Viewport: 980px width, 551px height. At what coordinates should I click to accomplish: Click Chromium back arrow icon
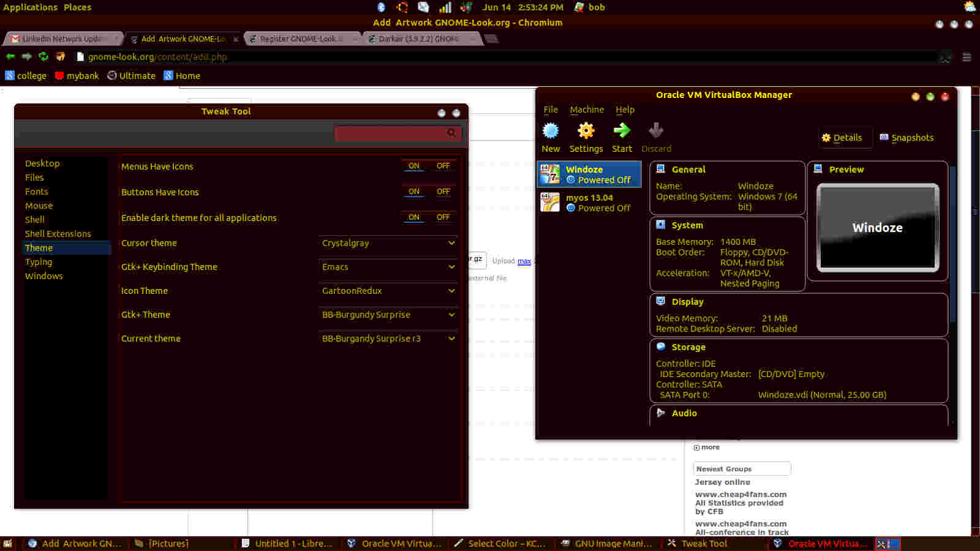[x=10, y=56]
